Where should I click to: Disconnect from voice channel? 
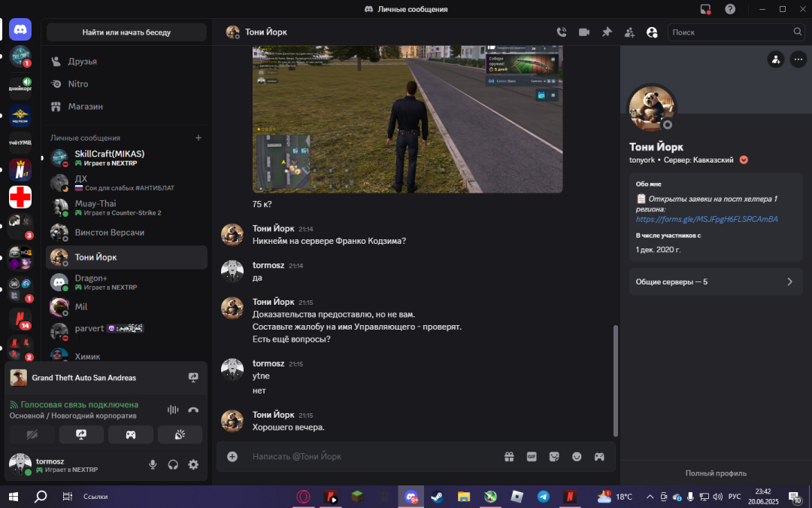point(193,409)
